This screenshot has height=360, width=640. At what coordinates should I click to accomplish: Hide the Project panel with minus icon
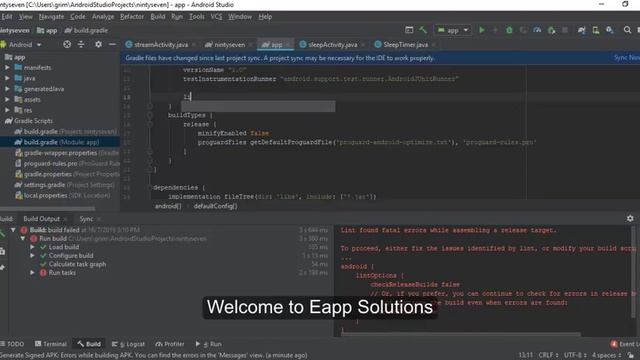(x=112, y=44)
